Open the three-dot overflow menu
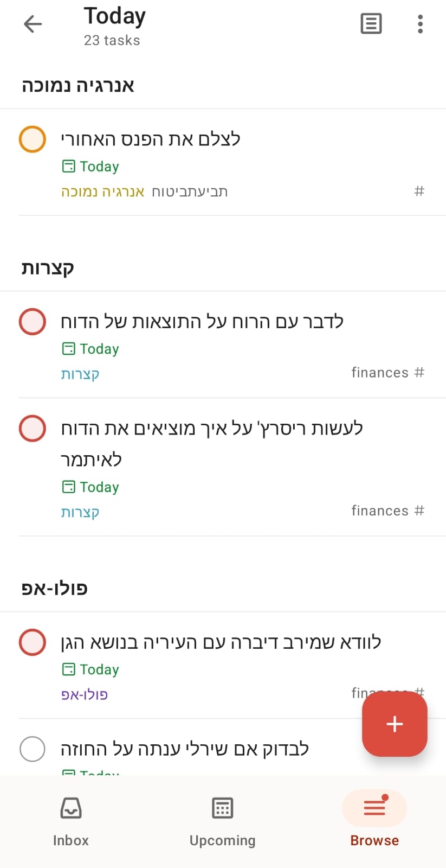This screenshot has width=446, height=868. click(x=420, y=24)
